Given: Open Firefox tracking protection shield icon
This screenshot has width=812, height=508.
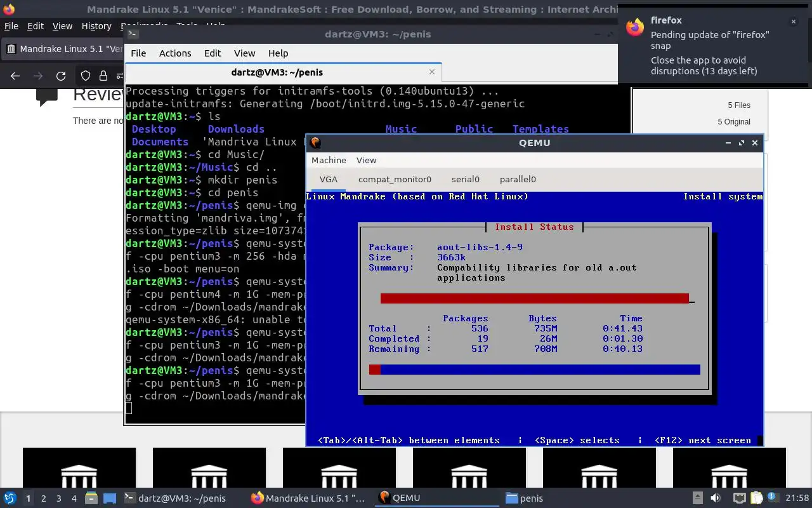Looking at the screenshot, I should (x=86, y=76).
